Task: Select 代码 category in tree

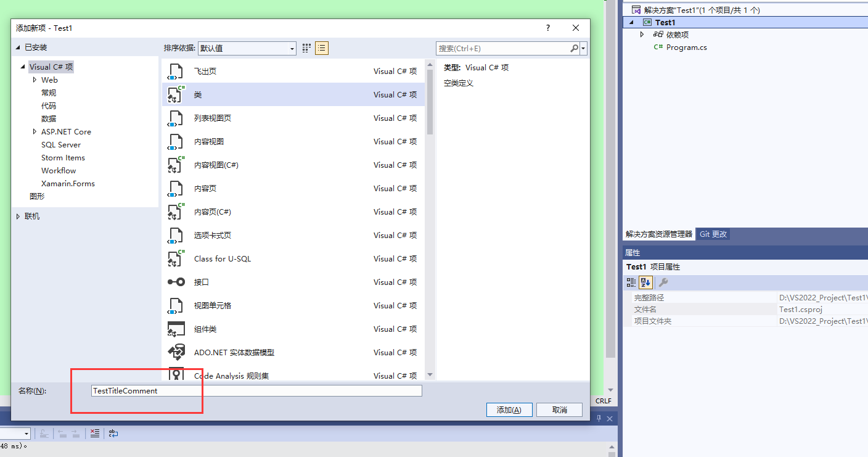Action: [49, 106]
